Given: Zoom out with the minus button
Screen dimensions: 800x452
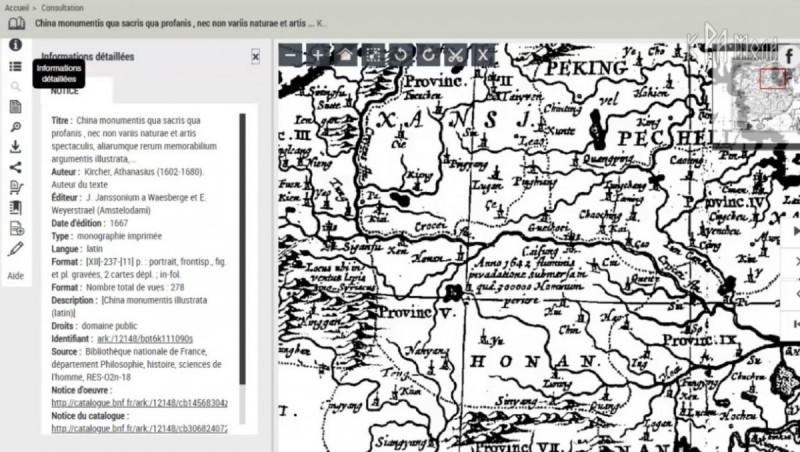Looking at the screenshot, I should pos(291,56).
